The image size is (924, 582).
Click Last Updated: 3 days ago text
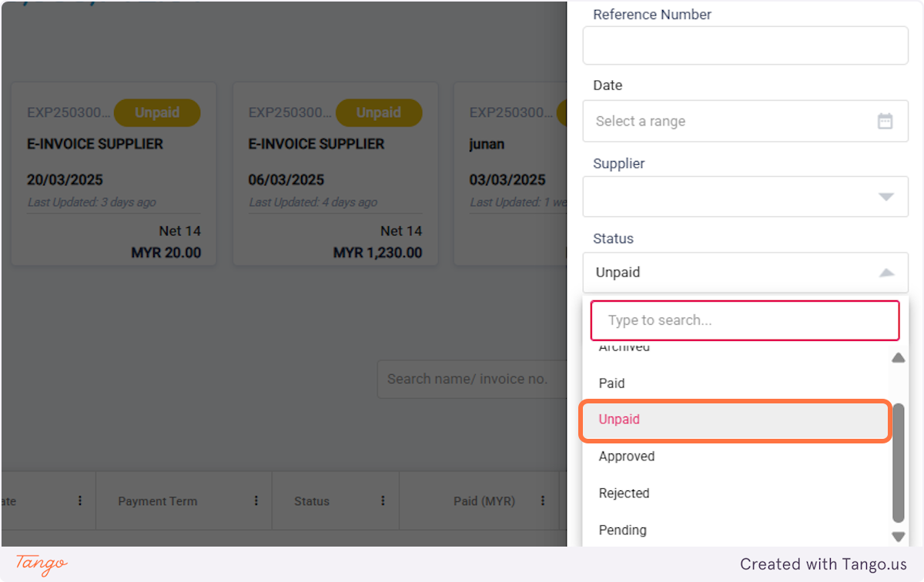92,202
